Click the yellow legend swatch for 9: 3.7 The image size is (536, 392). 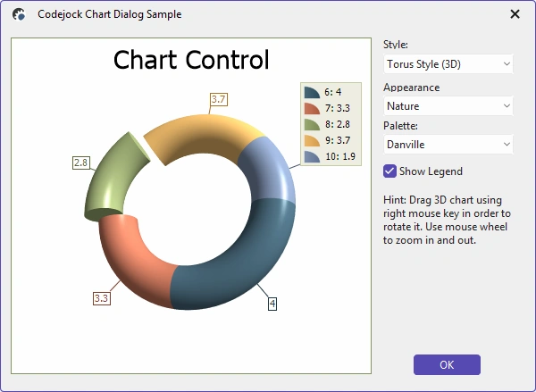pos(312,140)
